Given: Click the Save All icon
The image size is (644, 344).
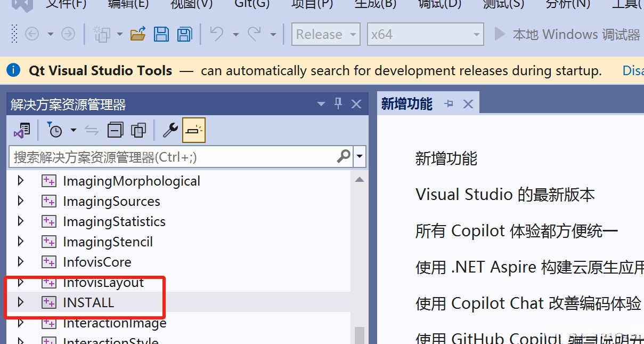Looking at the screenshot, I should 184,34.
